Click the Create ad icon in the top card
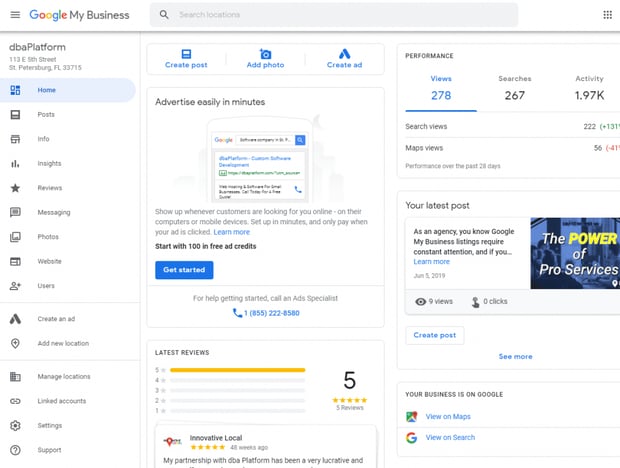The image size is (620, 468). 344,53
